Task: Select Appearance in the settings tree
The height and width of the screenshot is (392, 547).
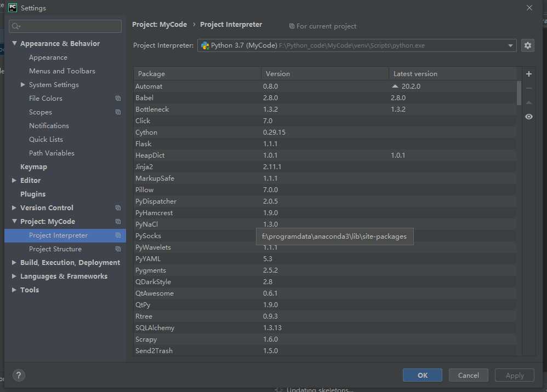Action: pos(48,57)
